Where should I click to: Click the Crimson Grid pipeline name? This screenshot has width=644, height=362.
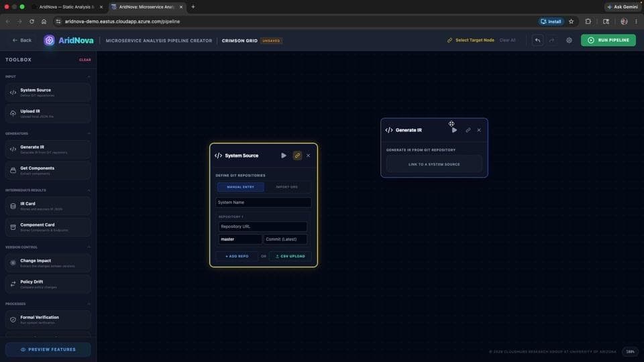pos(239,41)
